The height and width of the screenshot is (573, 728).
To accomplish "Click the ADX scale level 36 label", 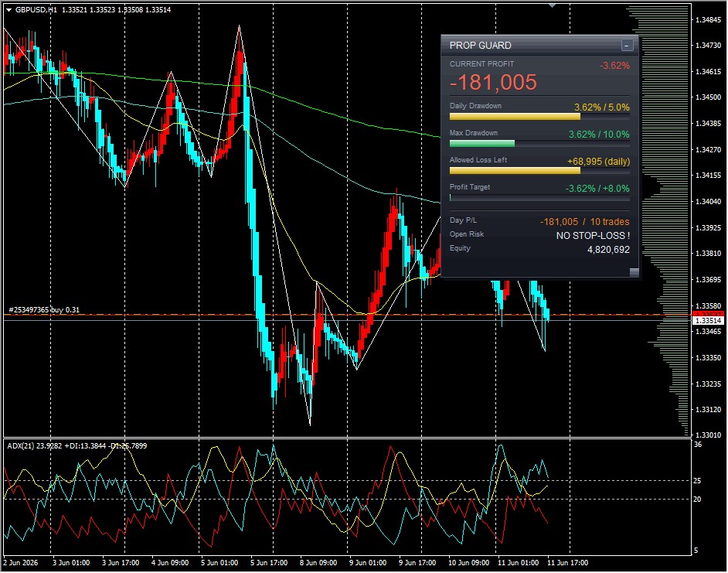I will pos(697,445).
